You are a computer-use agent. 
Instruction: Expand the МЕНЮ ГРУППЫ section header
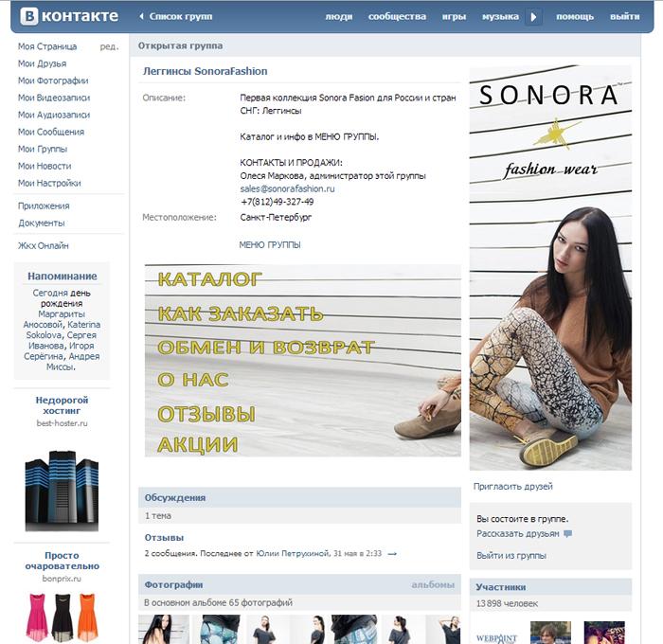point(270,245)
